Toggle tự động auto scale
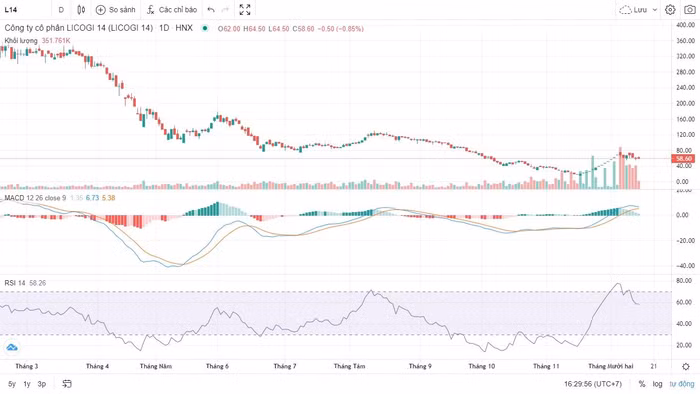Screen dimensions: 700x394 tap(682, 384)
